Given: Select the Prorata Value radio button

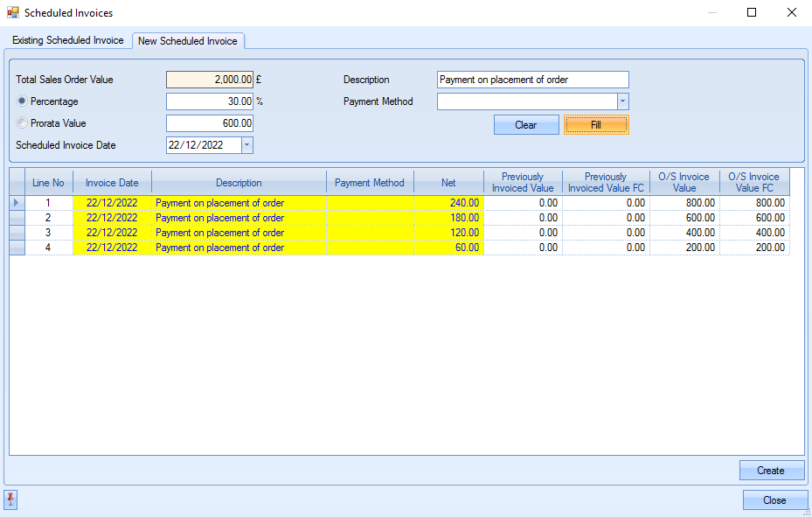Looking at the screenshot, I should pos(22,123).
